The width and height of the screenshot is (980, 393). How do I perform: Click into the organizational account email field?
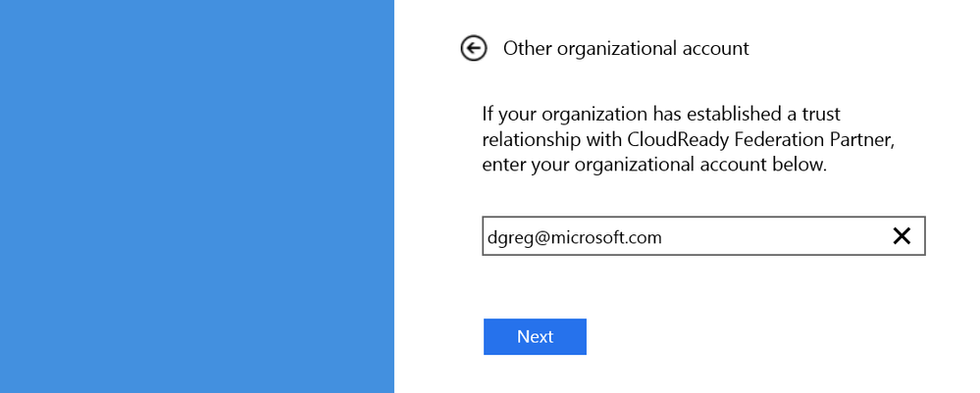[x=677, y=236]
